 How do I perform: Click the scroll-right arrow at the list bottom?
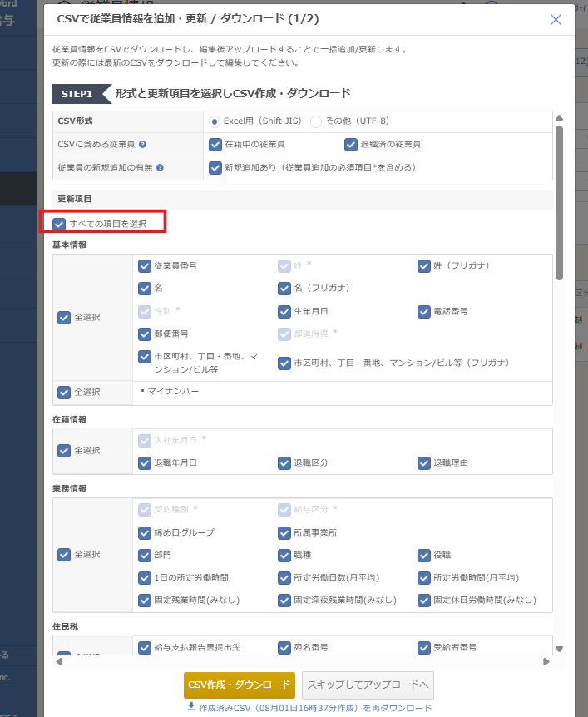[546, 661]
